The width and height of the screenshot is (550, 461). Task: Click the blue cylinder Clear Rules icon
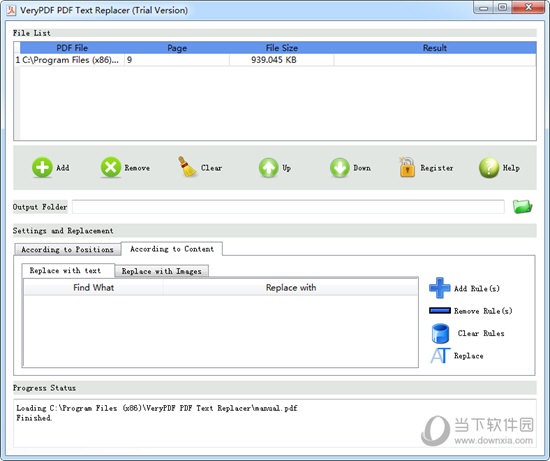[x=440, y=333]
